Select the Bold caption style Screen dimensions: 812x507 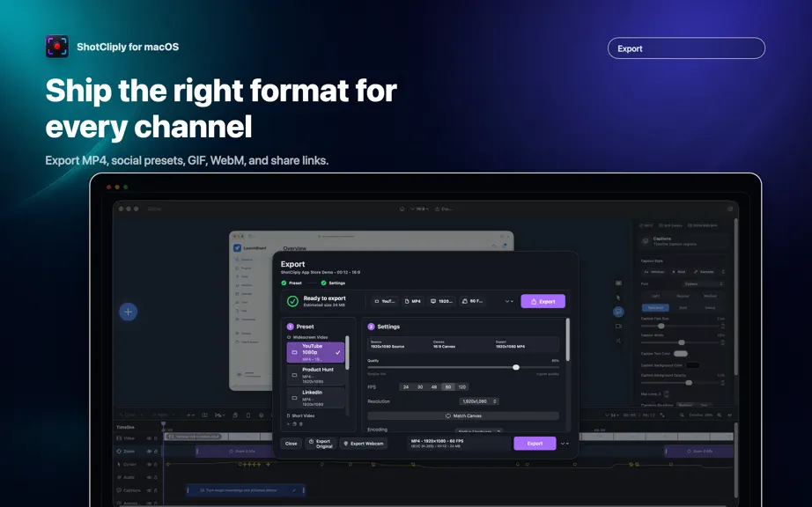[x=679, y=272]
